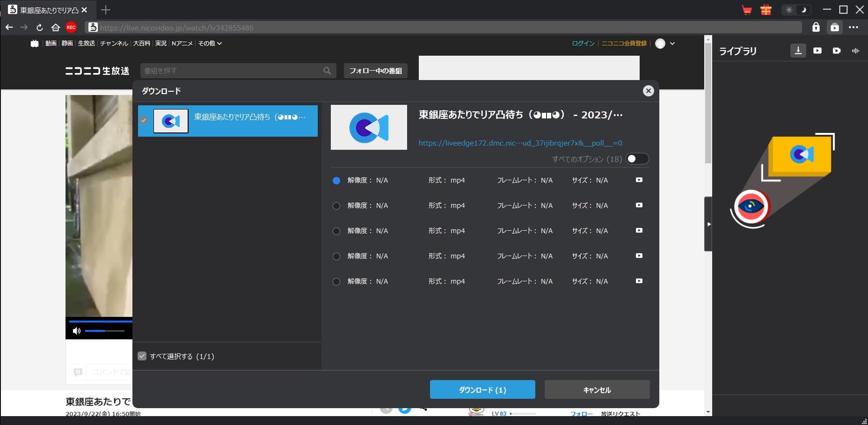Viewport: 868px width, 425px height.
Task: Close the 東銀座あたりでリア凸 tab
Action: click(x=84, y=10)
